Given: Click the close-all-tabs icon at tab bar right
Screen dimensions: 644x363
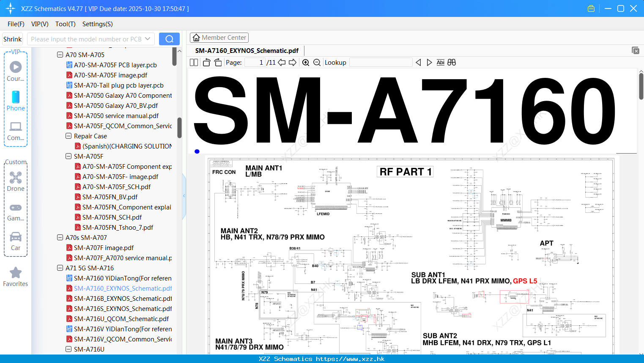Looking at the screenshot, I should (x=635, y=50).
